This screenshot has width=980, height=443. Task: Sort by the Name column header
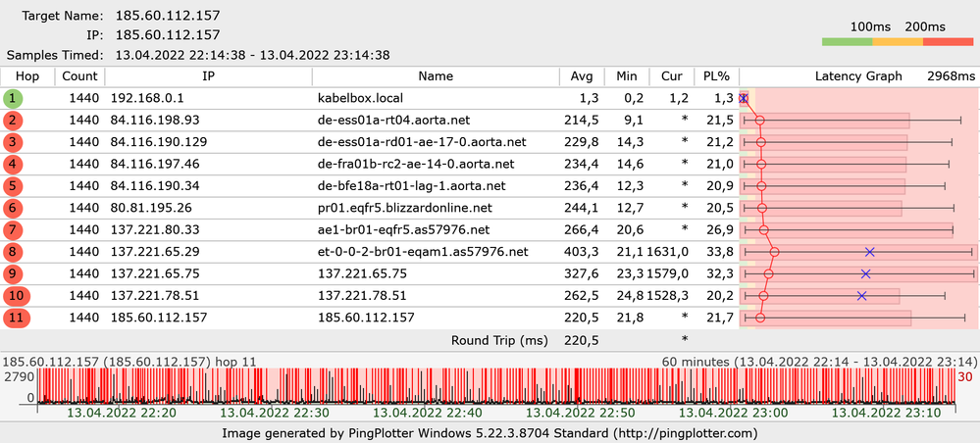tap(436, 76)
